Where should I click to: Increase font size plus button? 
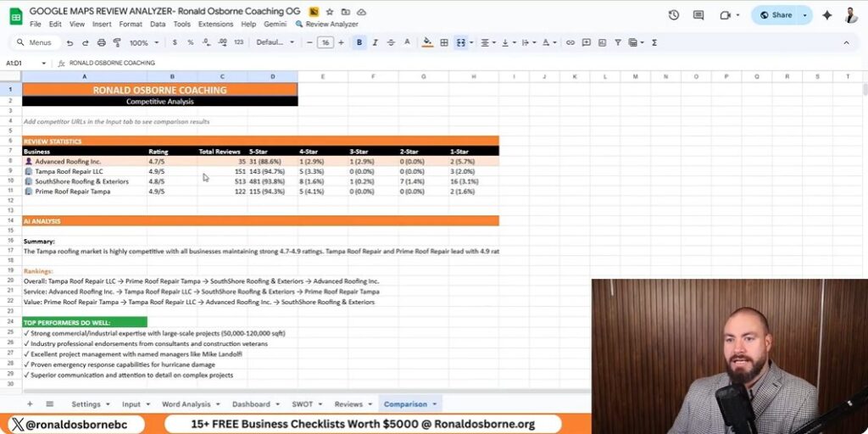(x=341, y=42)
